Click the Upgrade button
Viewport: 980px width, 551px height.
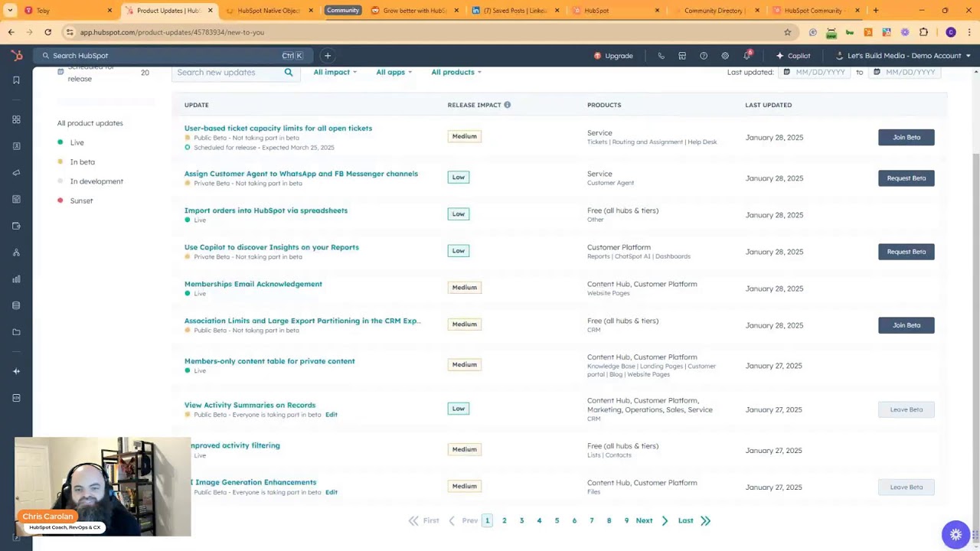click(613, 56)
